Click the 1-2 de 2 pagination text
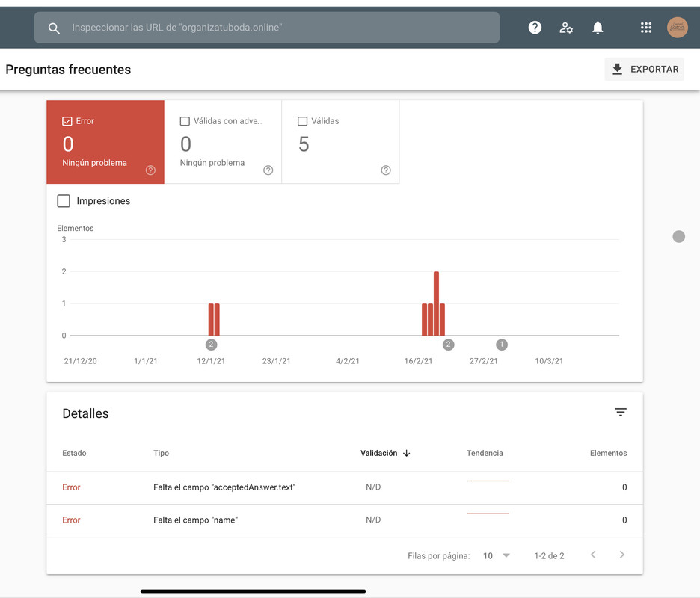The width and height of the screenshot is (700, 598). coord(549,555)
